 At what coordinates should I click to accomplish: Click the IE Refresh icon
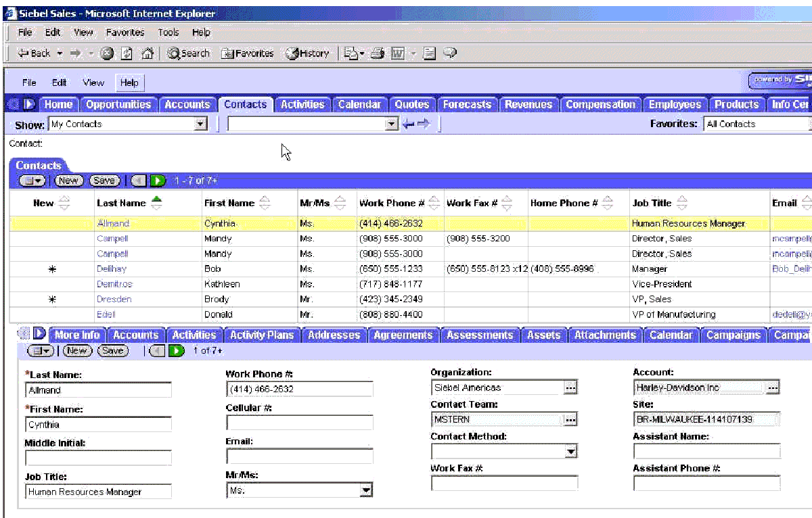click(127, 53)
